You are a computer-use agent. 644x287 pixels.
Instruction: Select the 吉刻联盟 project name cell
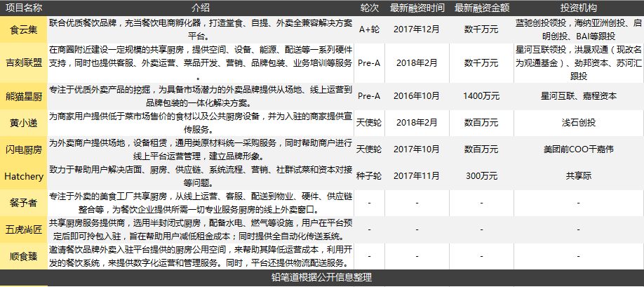[x=24, y=63]
